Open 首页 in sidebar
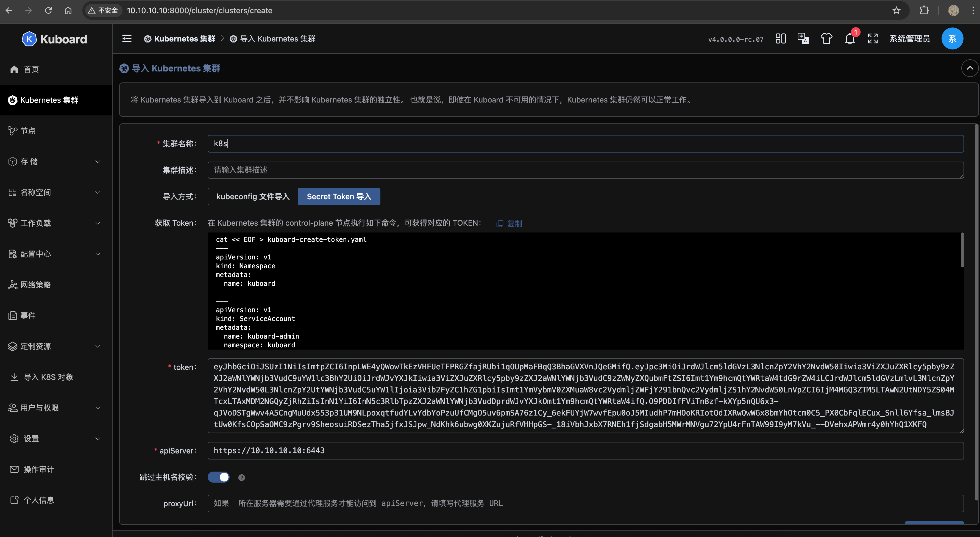Viewport: 980px width, 537px height. [56, 69]
